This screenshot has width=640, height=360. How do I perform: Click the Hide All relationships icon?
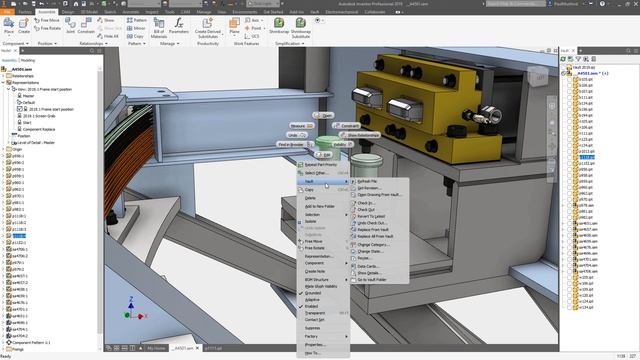(x=108, y=36)
